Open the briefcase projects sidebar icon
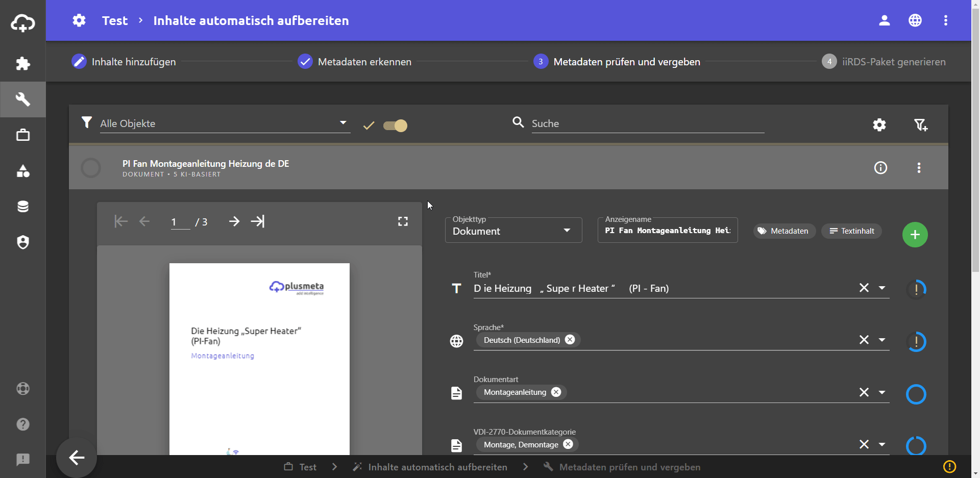The image size is (980, 478). pos(23,135)
